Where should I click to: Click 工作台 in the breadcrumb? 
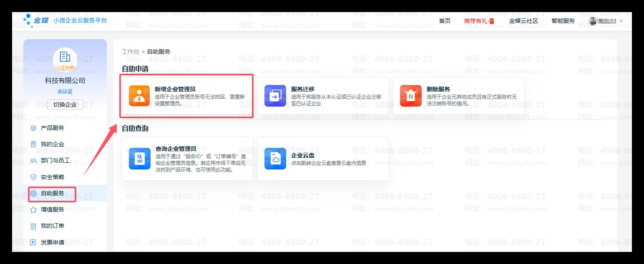click(130, 52)
